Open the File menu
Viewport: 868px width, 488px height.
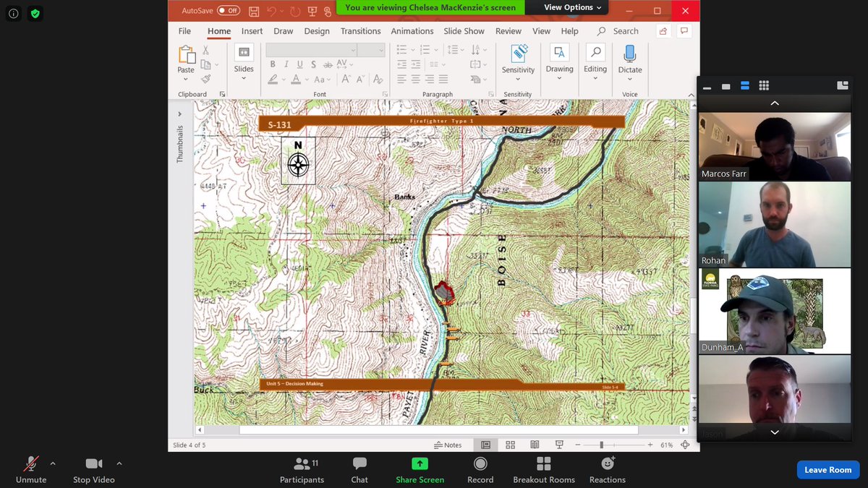click(184, 31)
